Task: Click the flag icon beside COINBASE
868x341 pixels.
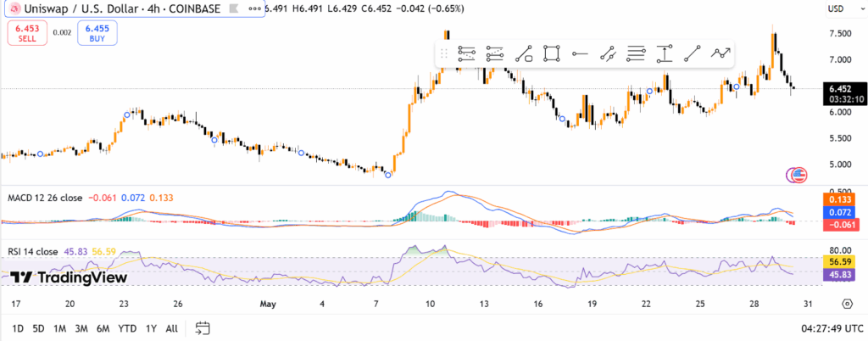Action: point(232,8)
